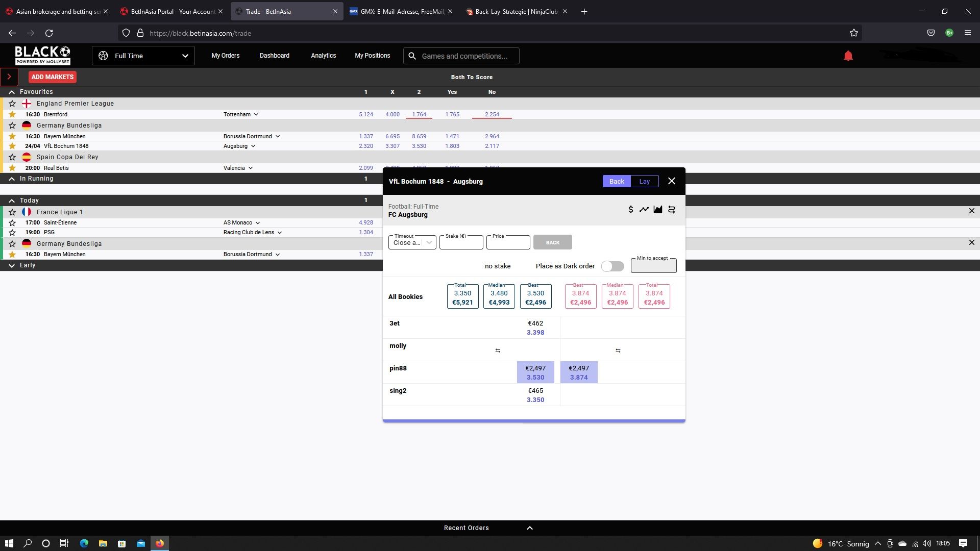Switch to BetInAsia Portal browser tab
Image resolution: width=980 pixels, height=551 pixels.
click(172, 11)
